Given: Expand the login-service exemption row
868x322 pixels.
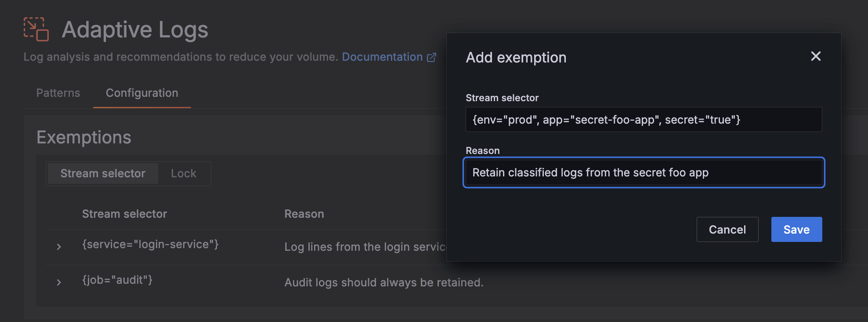Looking at the screenshot, I should [59, 247].
